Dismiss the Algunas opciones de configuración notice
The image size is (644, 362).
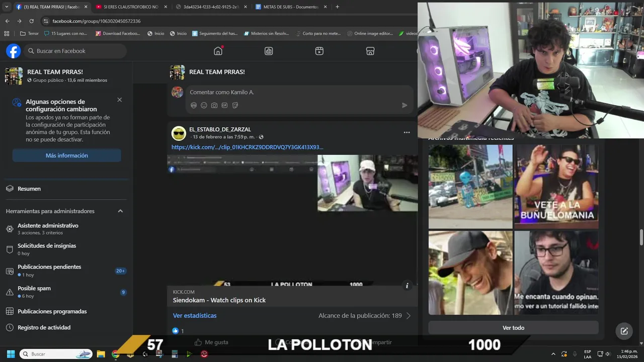[x=119, y=100]
